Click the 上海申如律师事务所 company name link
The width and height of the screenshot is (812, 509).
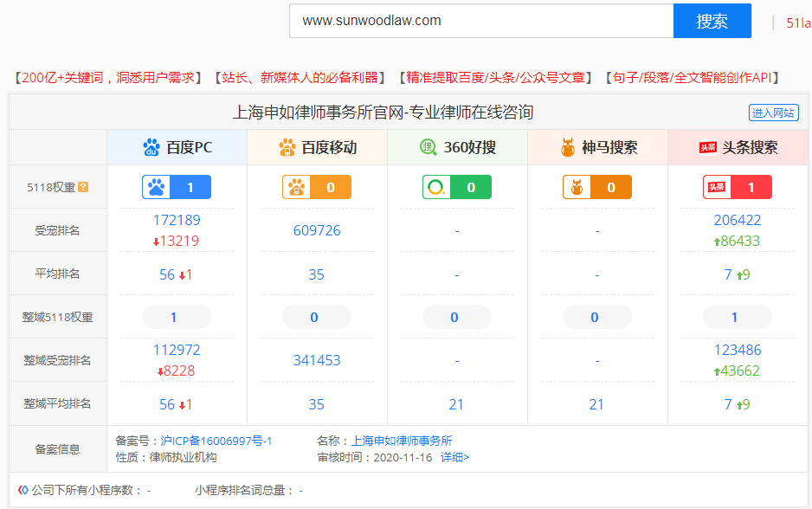[402, 441]
